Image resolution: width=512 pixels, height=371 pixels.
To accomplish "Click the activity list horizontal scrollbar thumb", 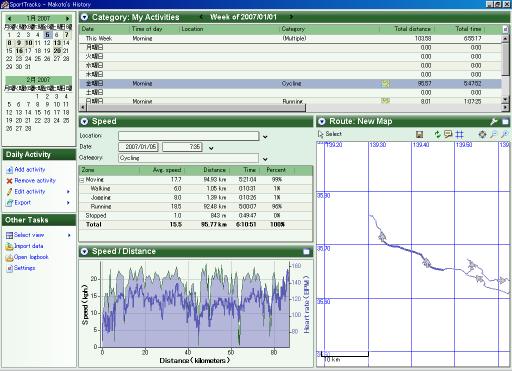I will point(196,107).
